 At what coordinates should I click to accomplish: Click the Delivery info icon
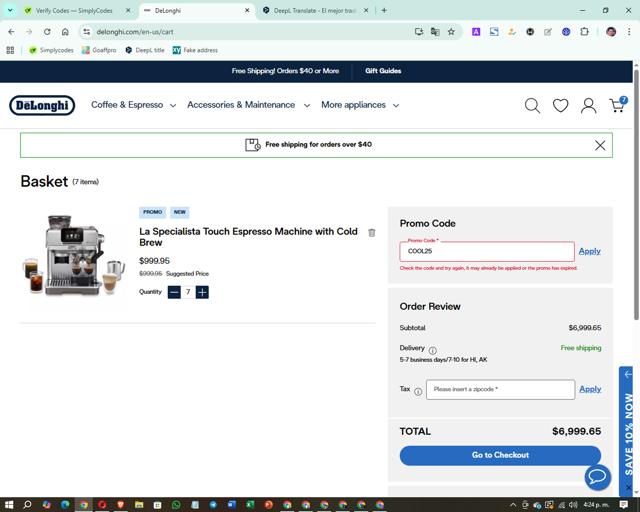coord(433,350)
